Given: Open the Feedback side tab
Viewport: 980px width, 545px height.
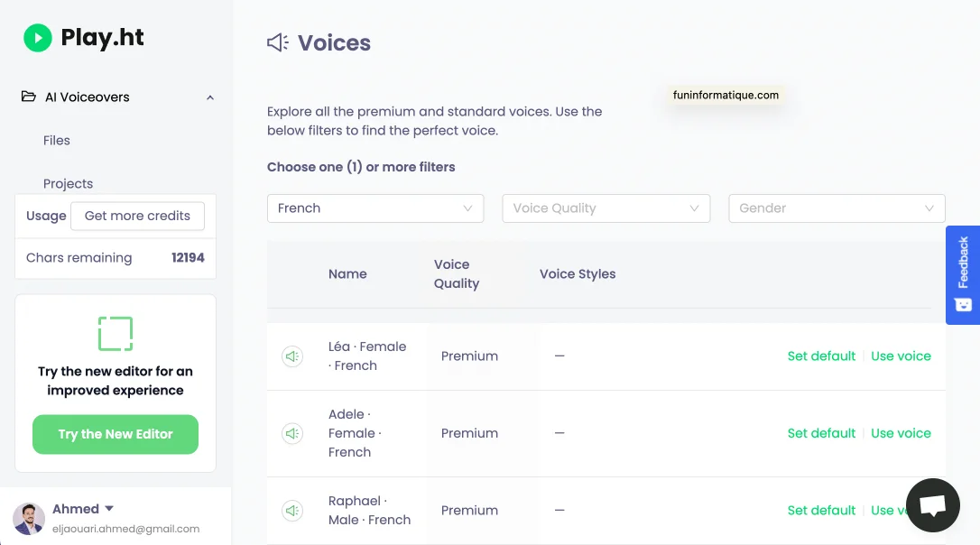Looking at the screenshot, I should pos(962,274).
